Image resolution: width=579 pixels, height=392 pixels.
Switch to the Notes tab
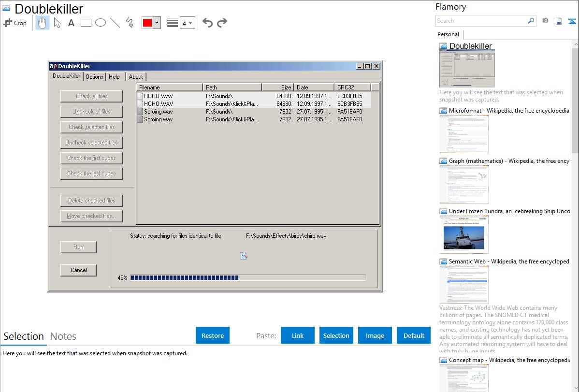click(63, 336)
